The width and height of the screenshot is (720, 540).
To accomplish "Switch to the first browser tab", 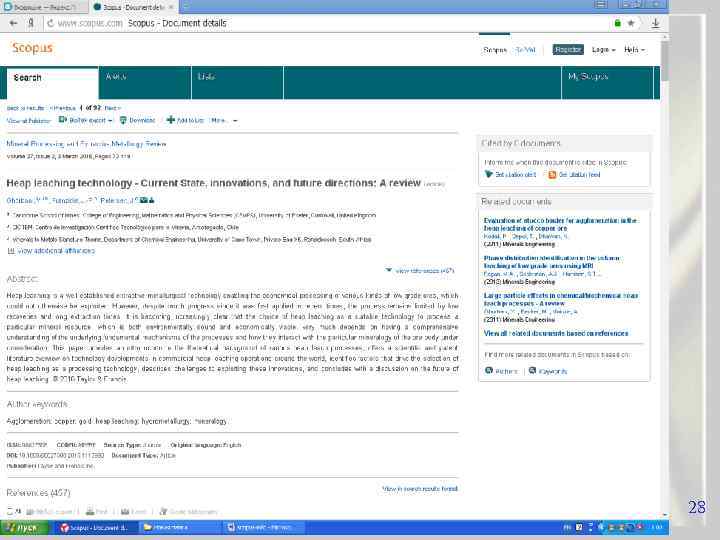I will pos(44,7).
